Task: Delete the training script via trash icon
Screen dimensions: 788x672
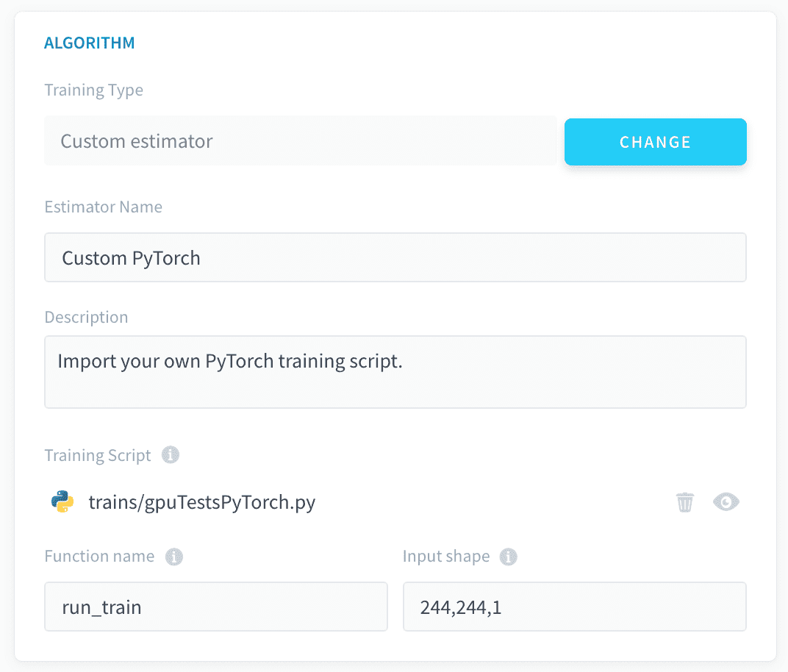Action: coord(684,502)
